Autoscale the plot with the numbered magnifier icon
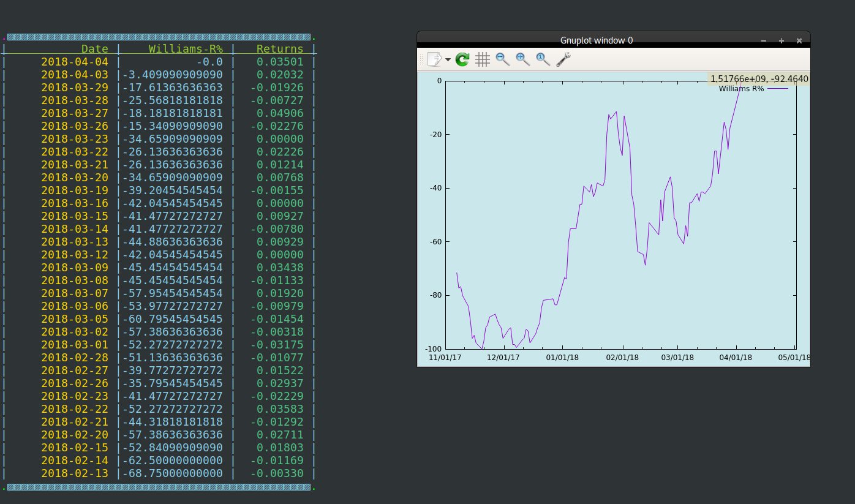Image resolution: width=855 pixels, height=504 pixels. click(543, 59)
